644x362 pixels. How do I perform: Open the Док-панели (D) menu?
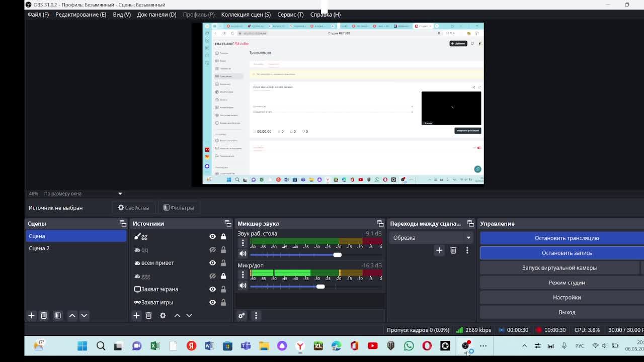click(156, 15)
